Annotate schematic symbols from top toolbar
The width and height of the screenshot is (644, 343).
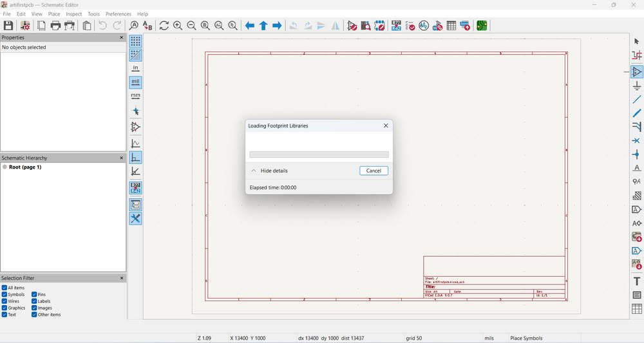[x=396, y=26]
